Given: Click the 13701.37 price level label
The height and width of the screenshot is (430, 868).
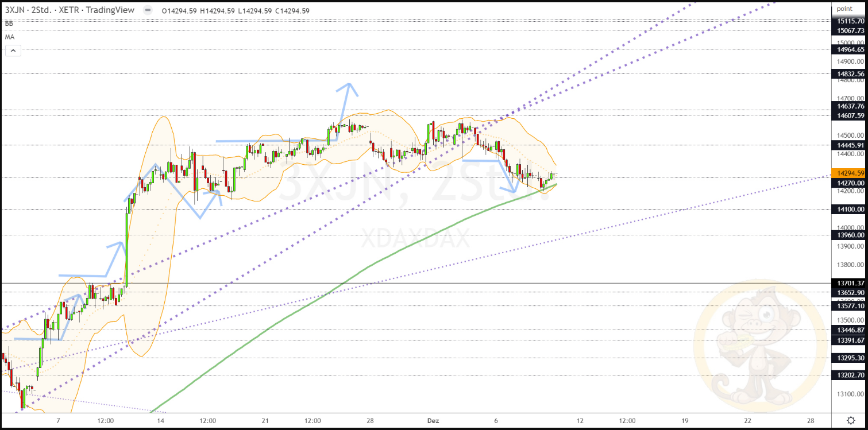Looking at the screenshot, I should (850, 283).
